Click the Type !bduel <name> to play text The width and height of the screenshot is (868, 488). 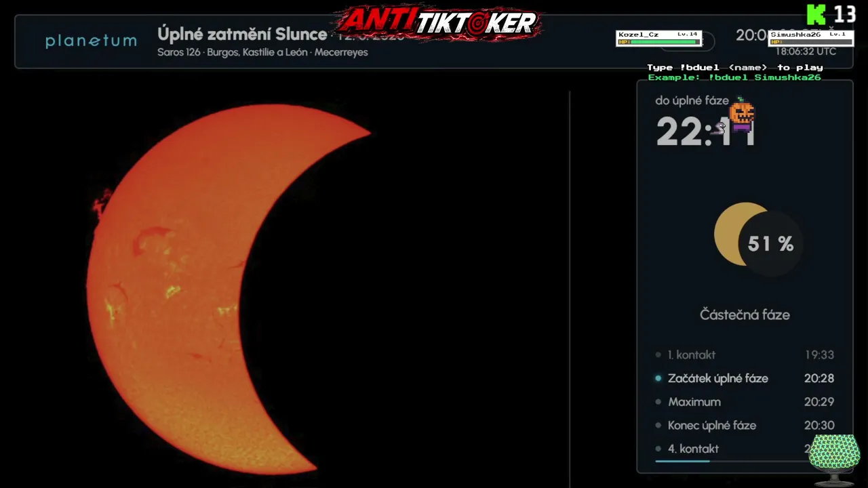point(735,67)
